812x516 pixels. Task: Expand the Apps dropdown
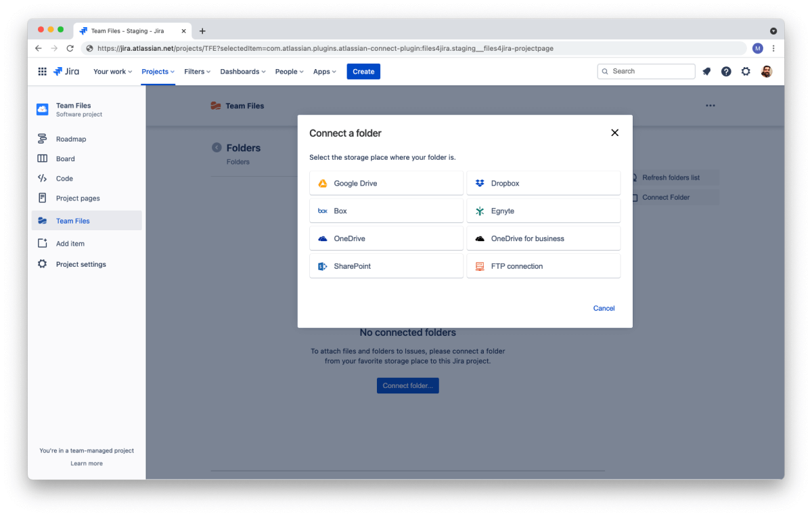pyautogui.click(x=324, y=72)
